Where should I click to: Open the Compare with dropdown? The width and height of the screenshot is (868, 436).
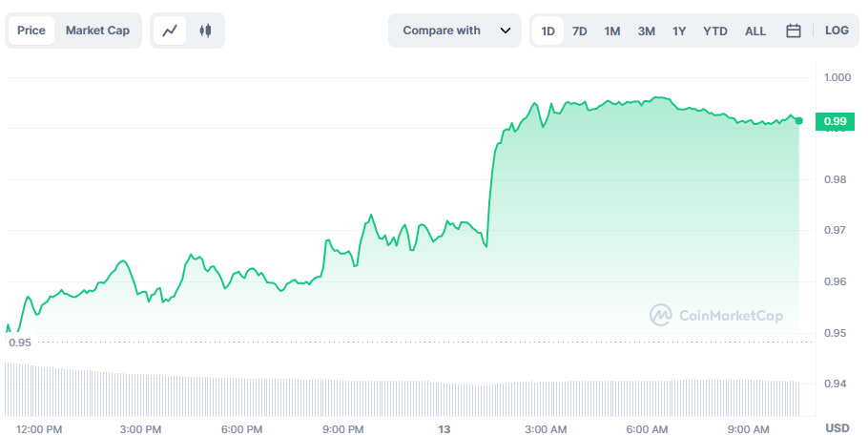[454, 31]
